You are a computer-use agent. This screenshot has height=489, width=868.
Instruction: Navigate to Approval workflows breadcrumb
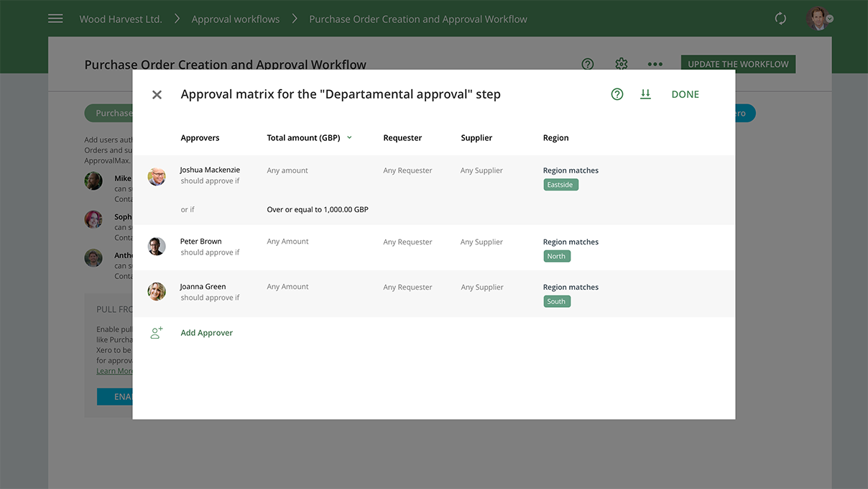point(235,18)
